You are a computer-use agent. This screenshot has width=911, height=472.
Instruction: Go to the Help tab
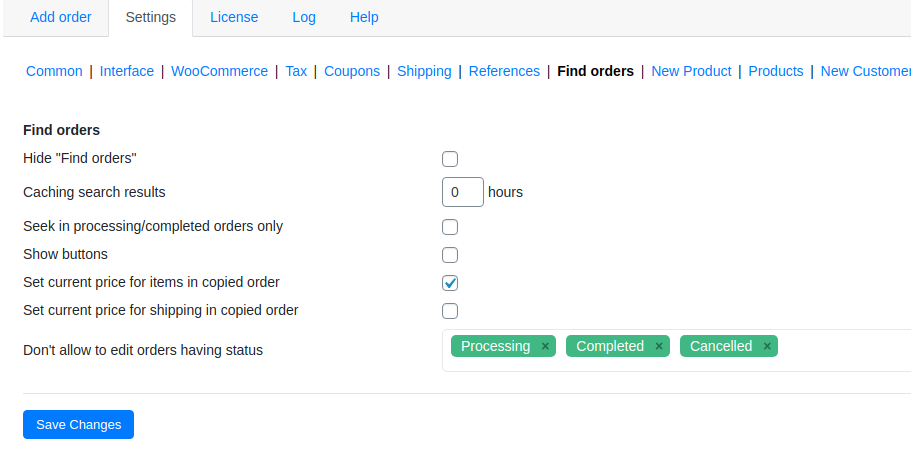[364, 17]
